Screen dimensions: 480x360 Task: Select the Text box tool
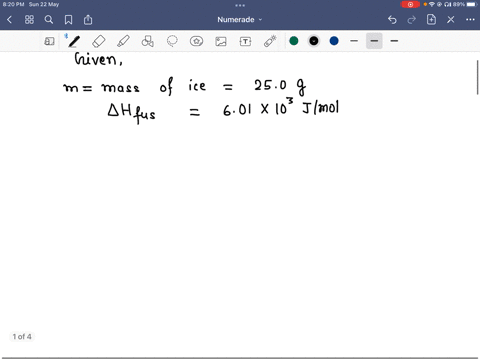[245, 41]
